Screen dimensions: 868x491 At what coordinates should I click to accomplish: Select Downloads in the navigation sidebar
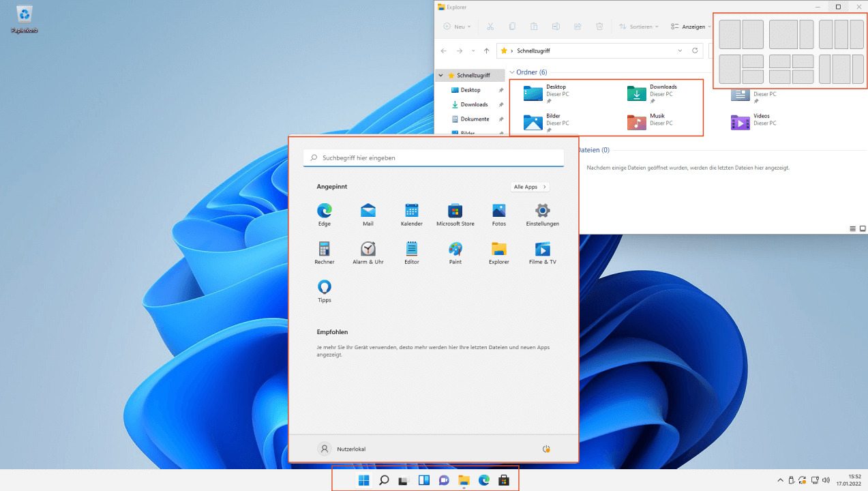coord(474,104)
